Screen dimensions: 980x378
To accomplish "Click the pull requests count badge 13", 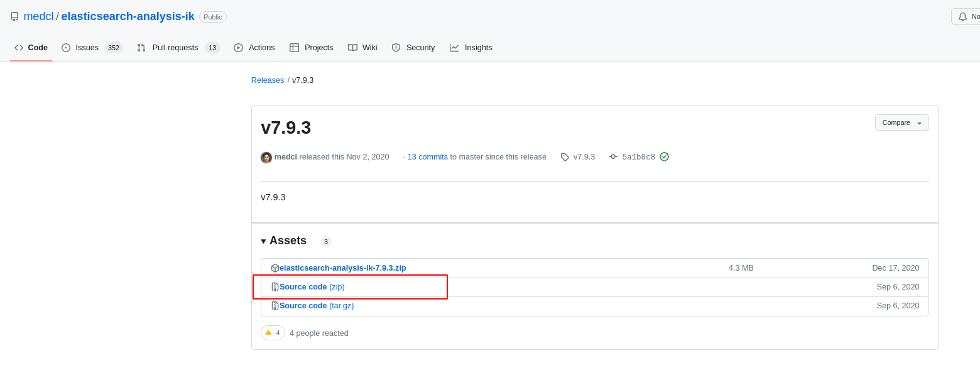I will point(212,48).
